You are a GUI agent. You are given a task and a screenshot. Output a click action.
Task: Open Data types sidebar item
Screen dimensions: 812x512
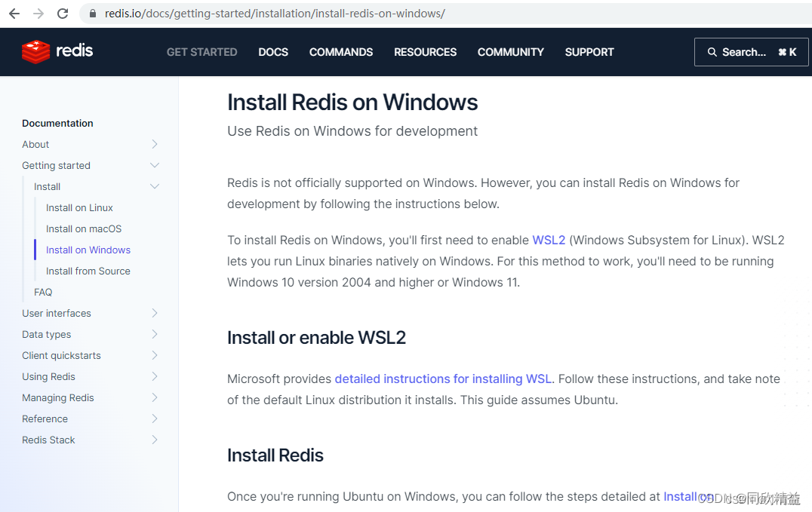(x=47, y=335)
